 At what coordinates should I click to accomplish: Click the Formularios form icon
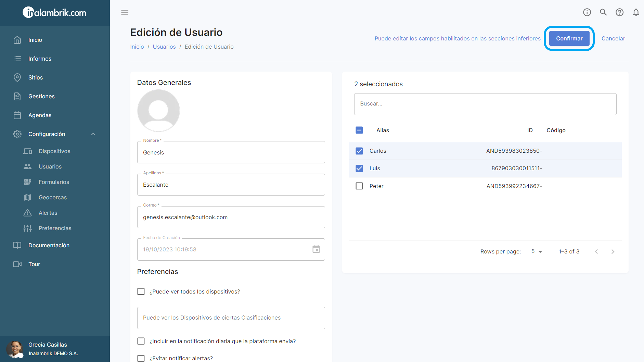(x=28, y=182)
